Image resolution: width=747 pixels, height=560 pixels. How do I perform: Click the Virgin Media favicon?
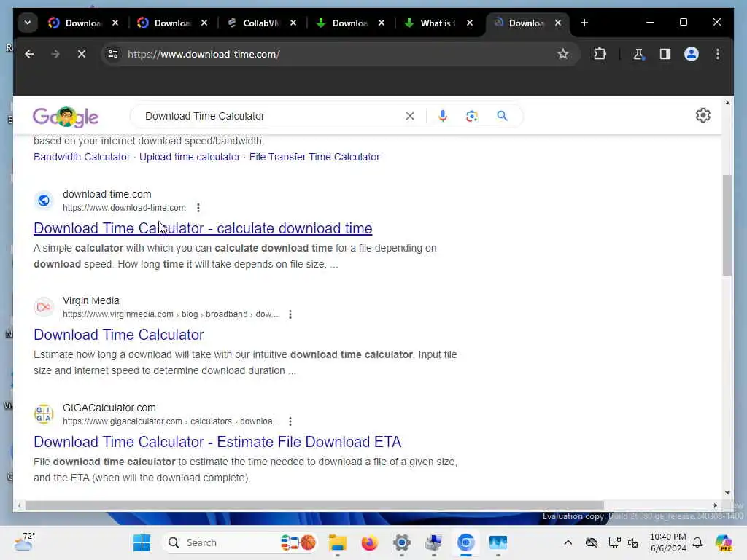(x=44, y=307)
